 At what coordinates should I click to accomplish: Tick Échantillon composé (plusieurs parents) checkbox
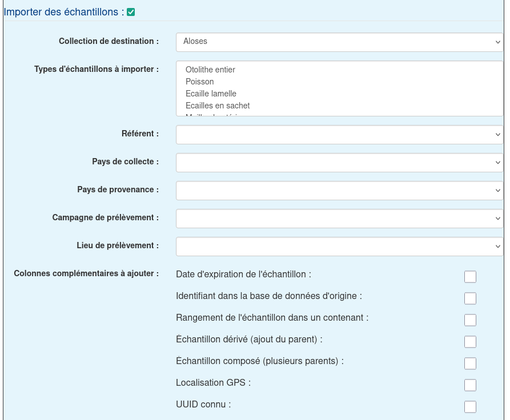pyautogui.click(x=470, y=364)
